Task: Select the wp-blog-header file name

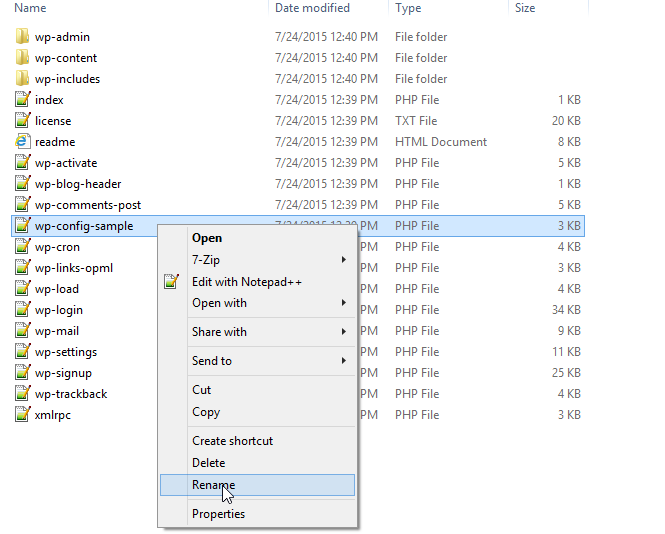Action: 78,184
